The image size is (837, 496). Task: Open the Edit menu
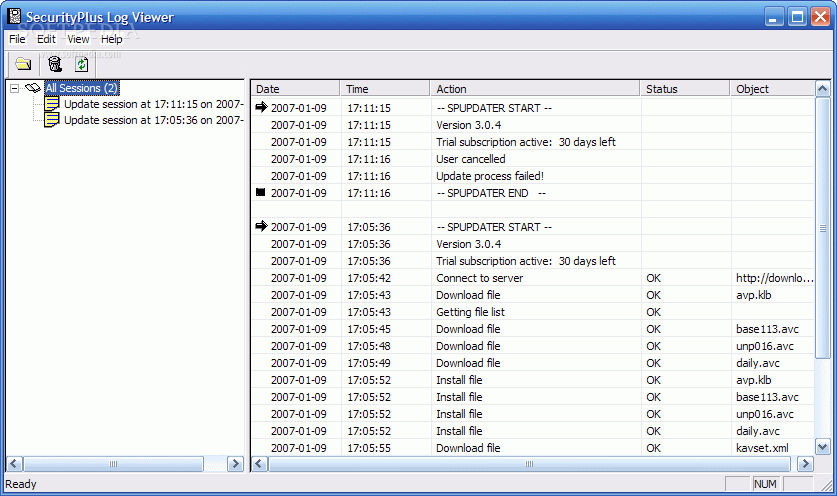pyautogui.click(x=46, y=39)
